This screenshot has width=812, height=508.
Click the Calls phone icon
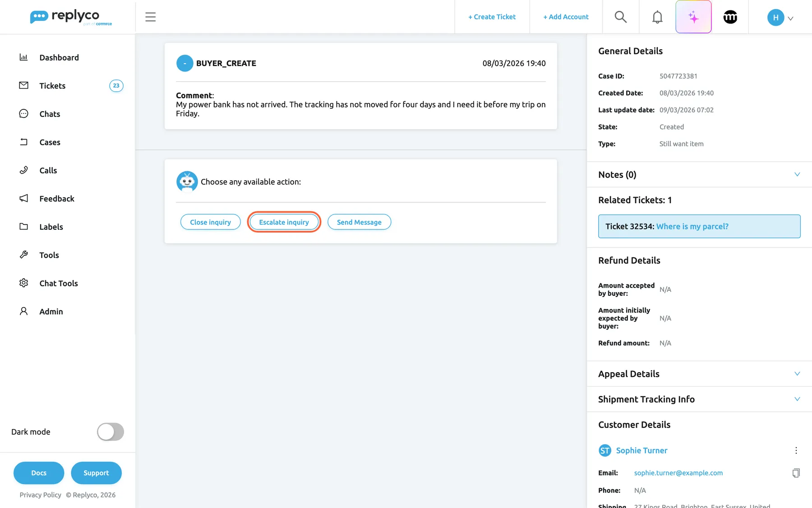click(x=24, y=170)
